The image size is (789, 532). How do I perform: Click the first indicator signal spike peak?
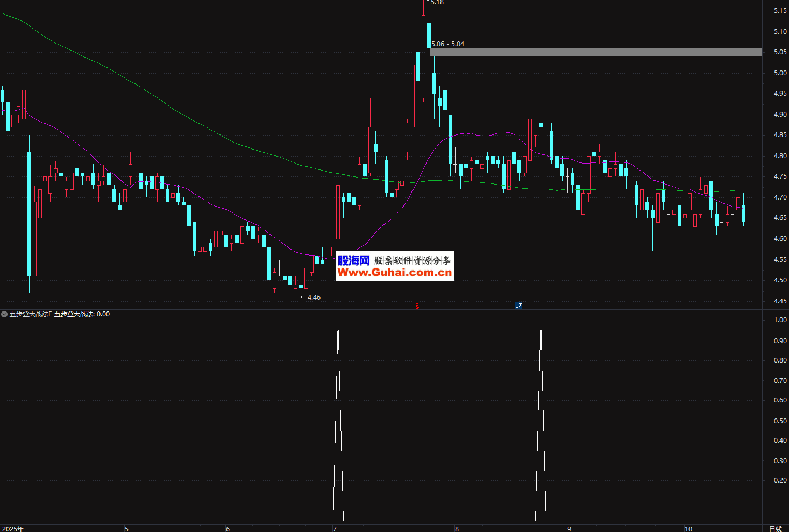tap(338, 321)
